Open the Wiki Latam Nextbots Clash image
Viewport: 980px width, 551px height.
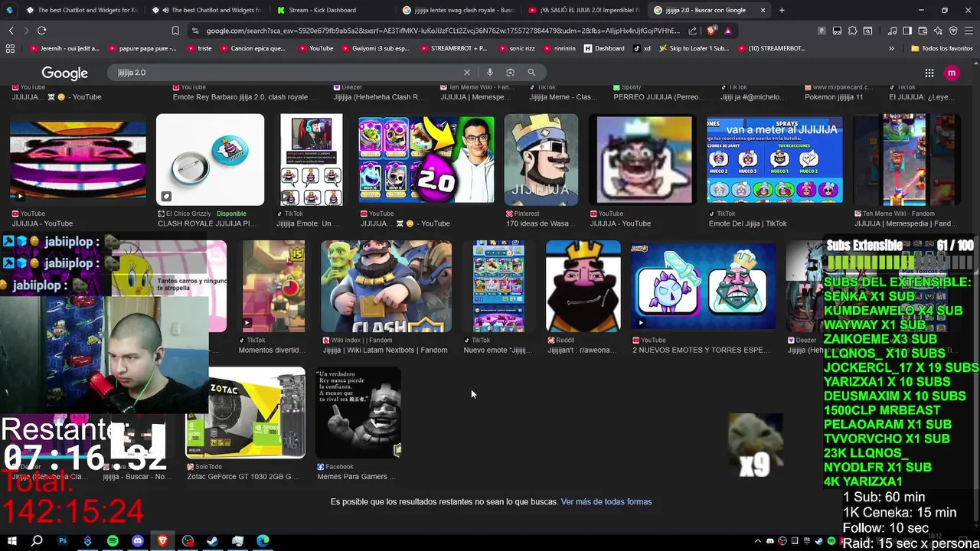386,286
